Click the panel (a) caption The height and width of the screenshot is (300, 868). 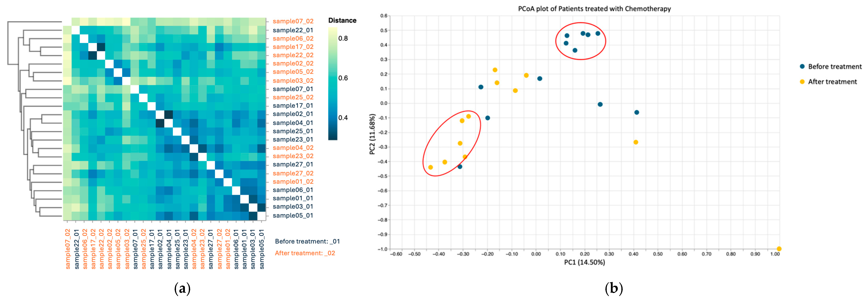tap(182, 289)
